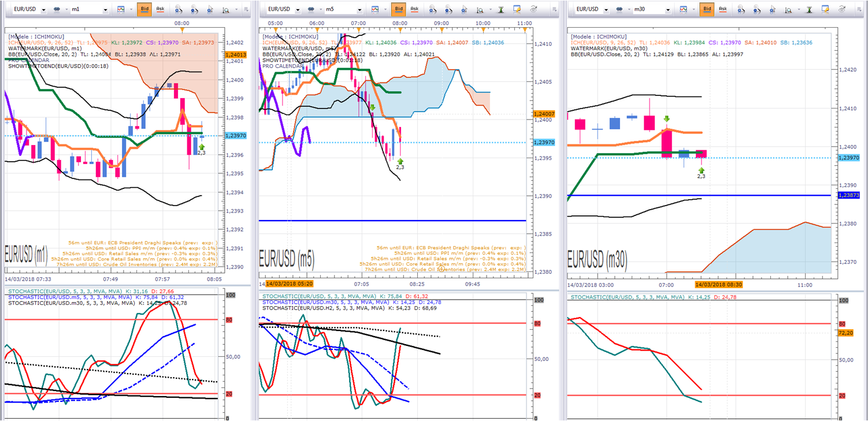Switch the m5 chart to Ask prices
868x421 pixels.
coord(414,9)
